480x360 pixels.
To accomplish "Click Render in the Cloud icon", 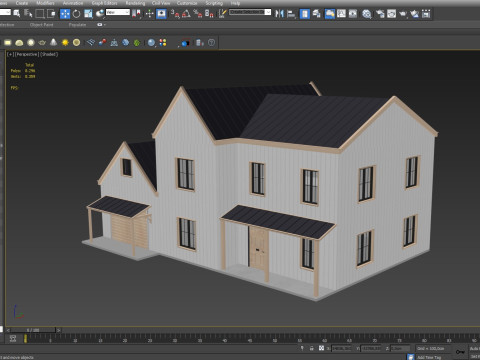I will 414,14.
